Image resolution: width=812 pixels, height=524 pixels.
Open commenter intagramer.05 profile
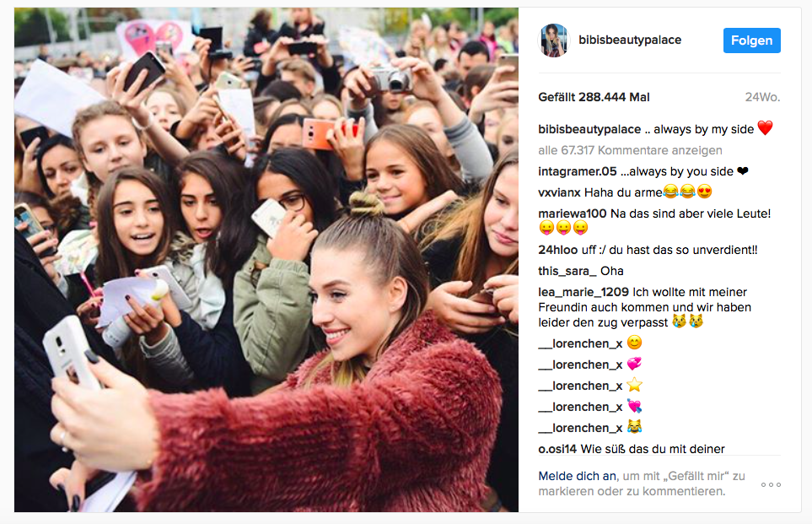click(578, 171)
